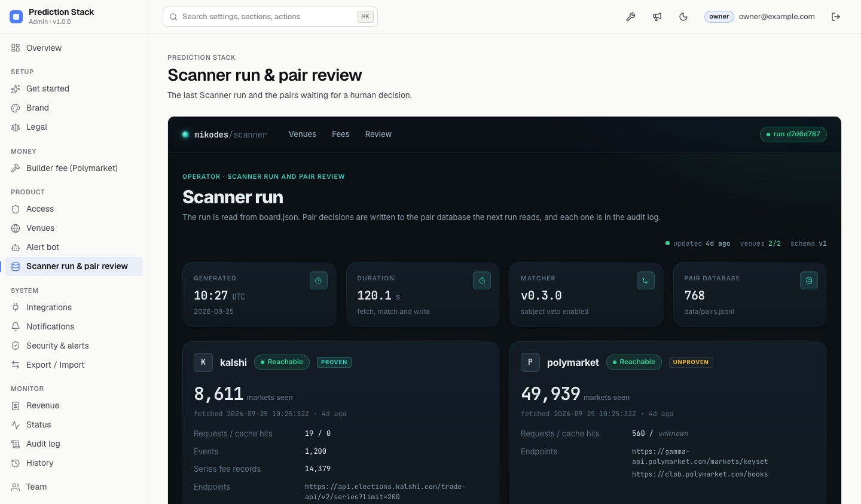
Task: Click the run d7d6d787 badge
Action: tap(793, 134)
